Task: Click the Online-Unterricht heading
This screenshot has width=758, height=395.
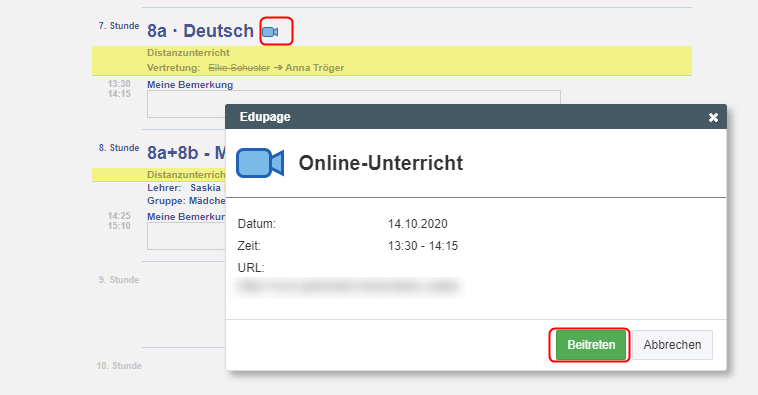Action: pos(381,163)
